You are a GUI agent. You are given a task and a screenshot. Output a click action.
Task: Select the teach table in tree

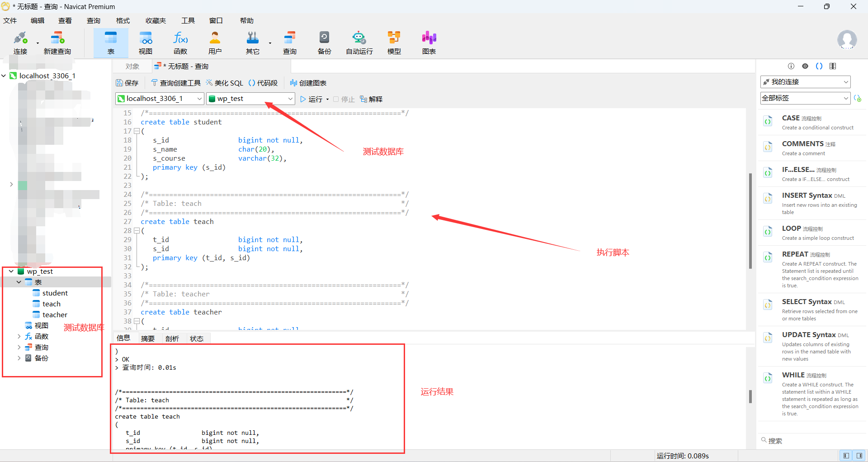(x=52, y=304)
